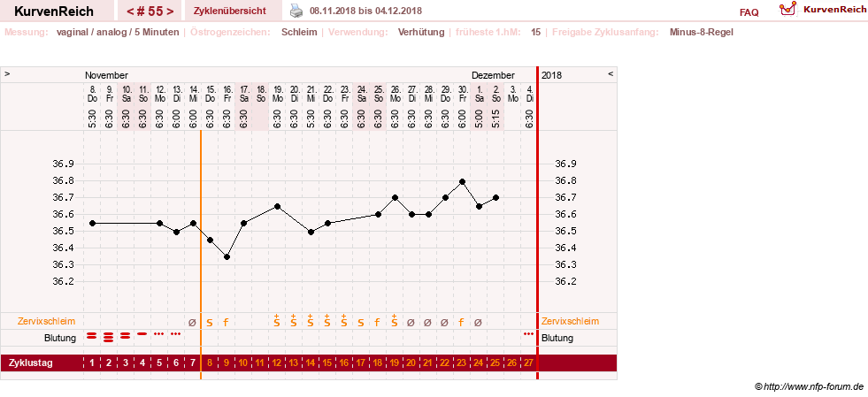
Task: Click the Ø mucus symbol on day 20
Action: (411, 323)
